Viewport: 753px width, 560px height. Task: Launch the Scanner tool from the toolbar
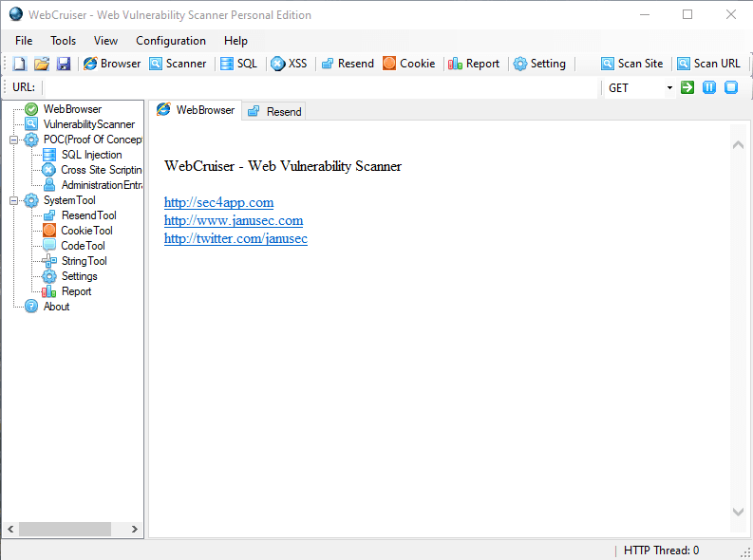(x=178, y=64)
